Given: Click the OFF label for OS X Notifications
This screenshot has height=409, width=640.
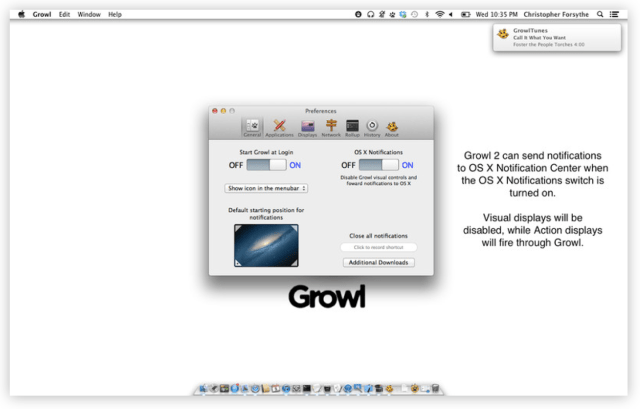Looking at the screenshot, I should [348, 165].
